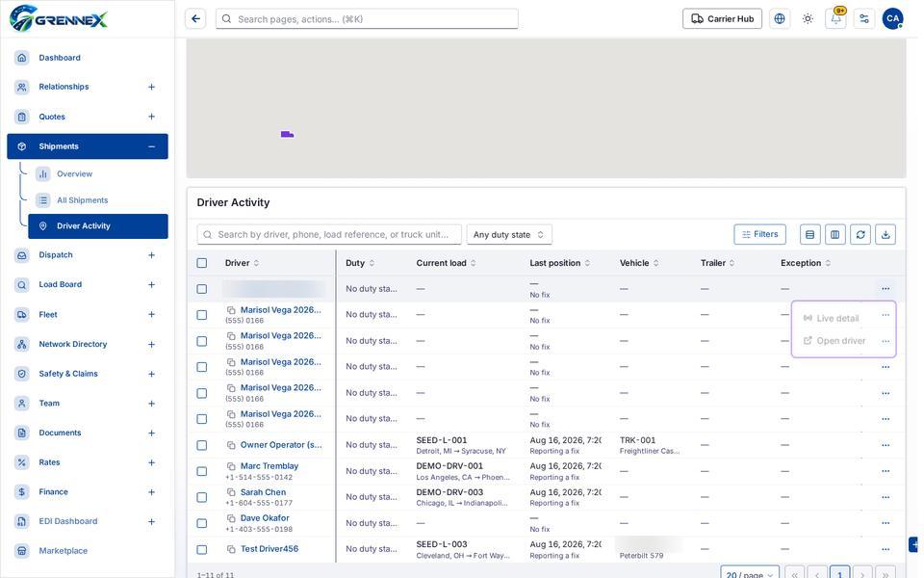Open the Filters panel
The height and width of the screenshot is (578, 924).
click(x=759, y=234)
